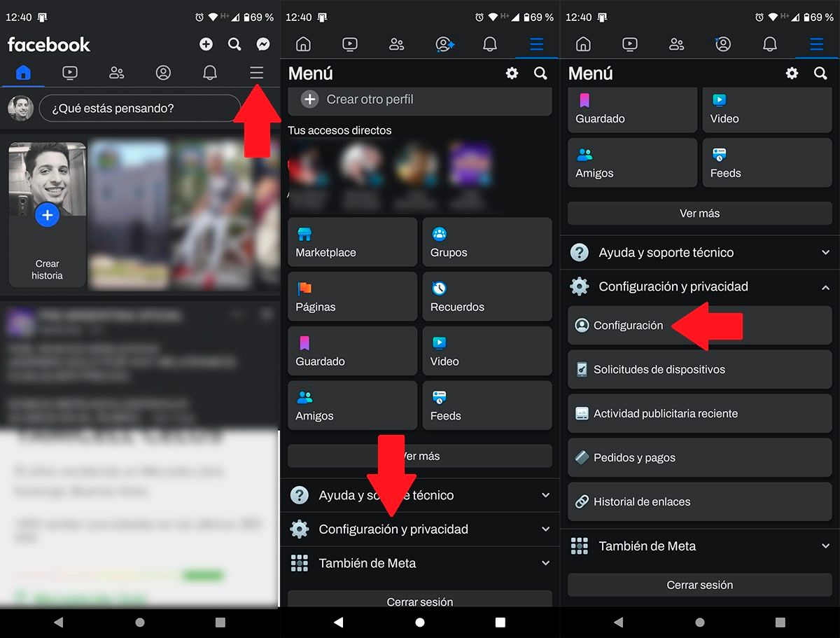Open Feeds tile in the right screen

point(767,162)
